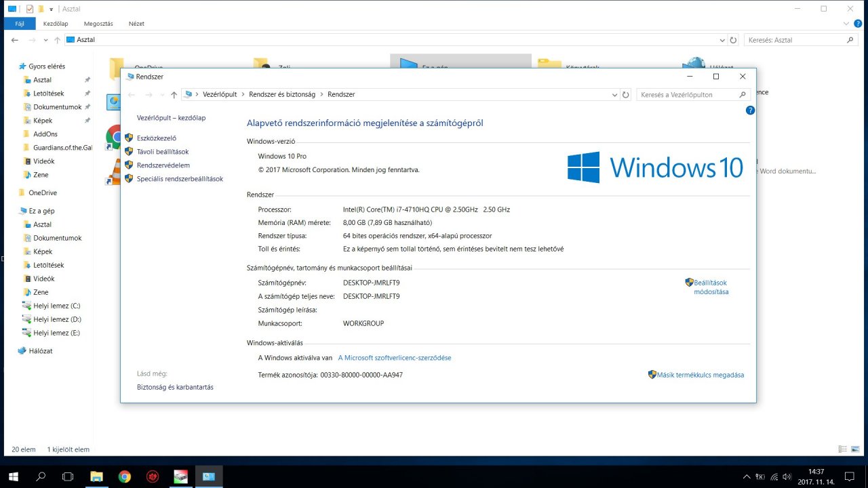Open Task View on the taskbar
This screenshot has width=868, height=488.
(68, 476)
